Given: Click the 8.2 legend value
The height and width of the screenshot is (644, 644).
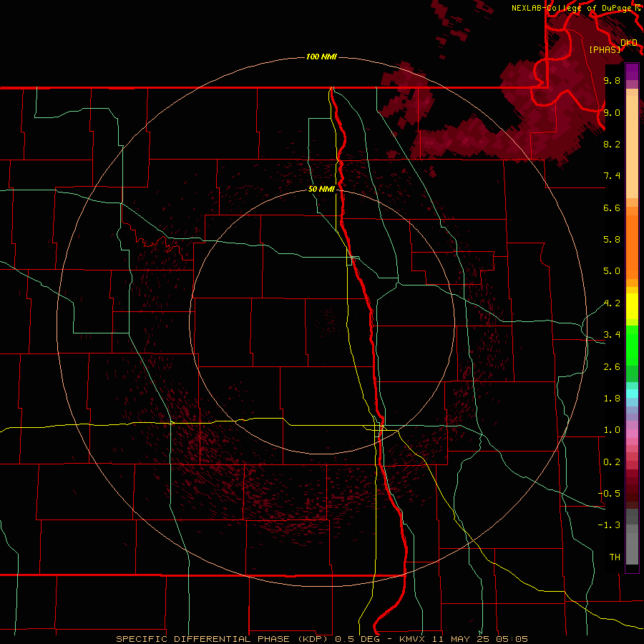Looking at the screenshot, I should pos(612,144).
